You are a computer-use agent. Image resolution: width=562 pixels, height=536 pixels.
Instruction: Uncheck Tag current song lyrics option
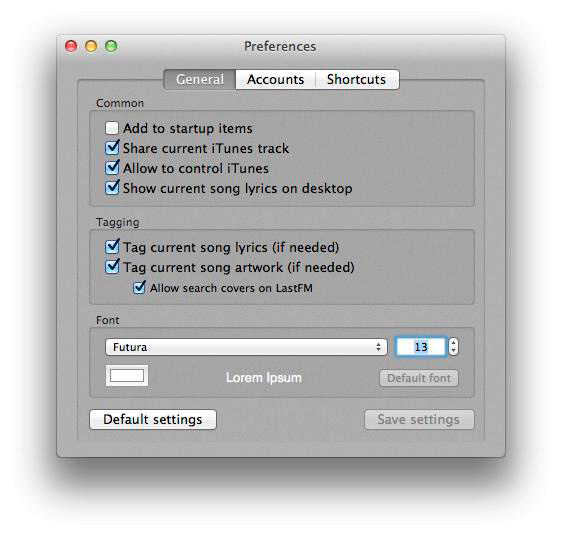click(112, 247)
